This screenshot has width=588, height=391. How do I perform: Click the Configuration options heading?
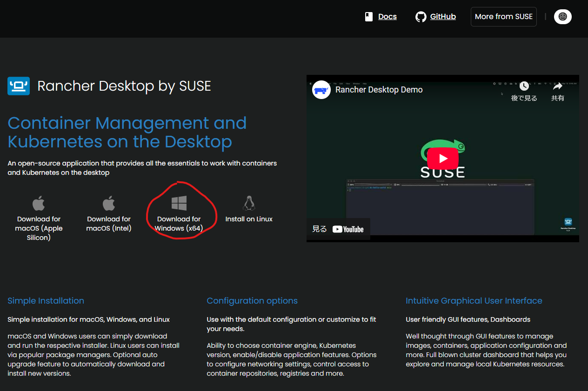(252, 301)
